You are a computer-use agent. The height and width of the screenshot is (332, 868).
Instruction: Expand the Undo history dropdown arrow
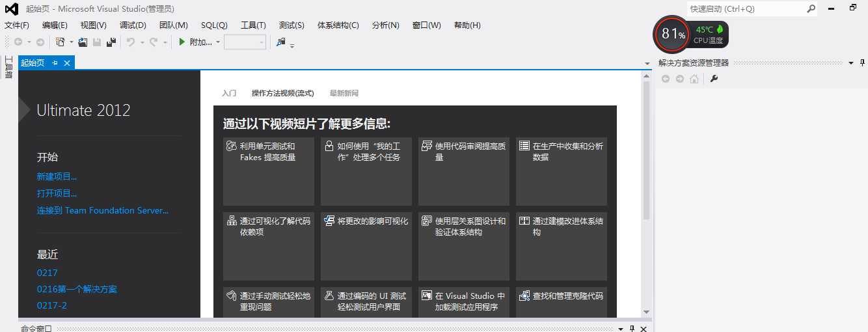pos(141,42)
